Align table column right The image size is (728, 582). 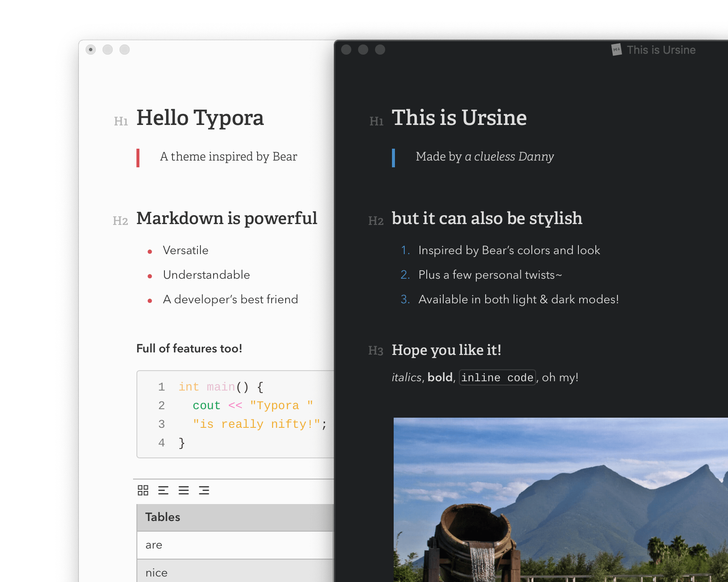[x=204, y=491]
